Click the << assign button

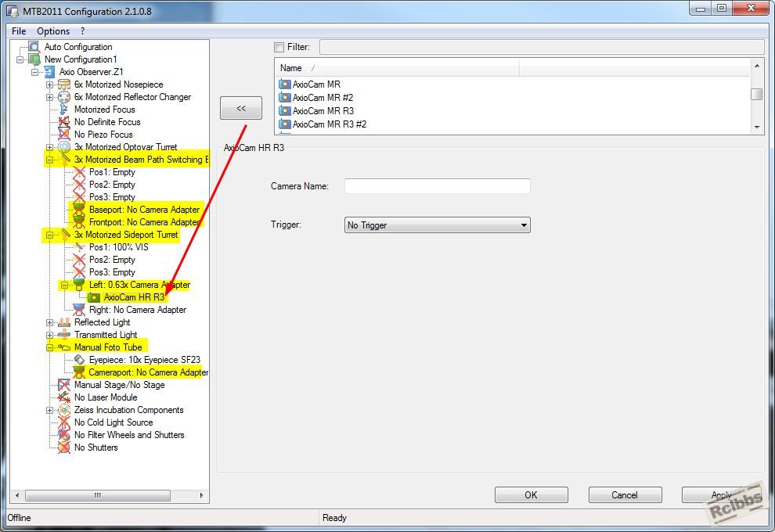click(x=241, y=108)
